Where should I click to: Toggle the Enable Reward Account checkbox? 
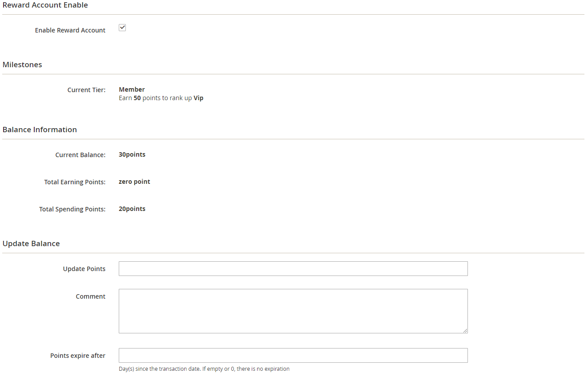122,28
